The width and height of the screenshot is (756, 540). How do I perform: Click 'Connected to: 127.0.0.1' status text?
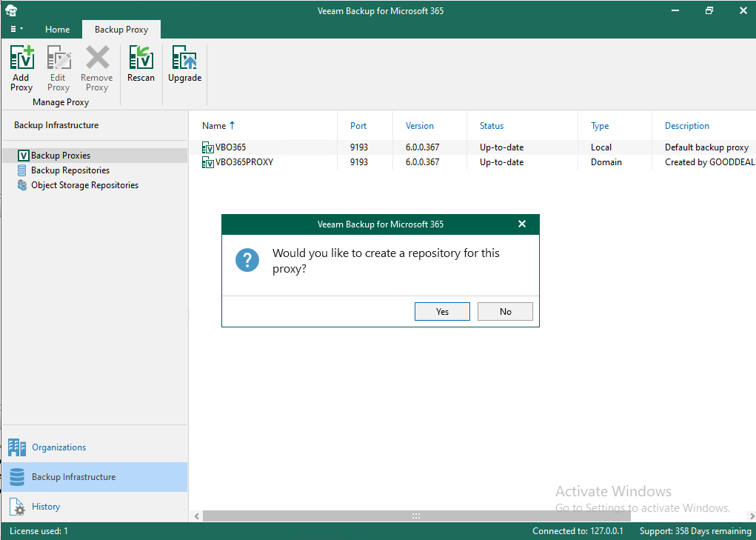(578, 531)
